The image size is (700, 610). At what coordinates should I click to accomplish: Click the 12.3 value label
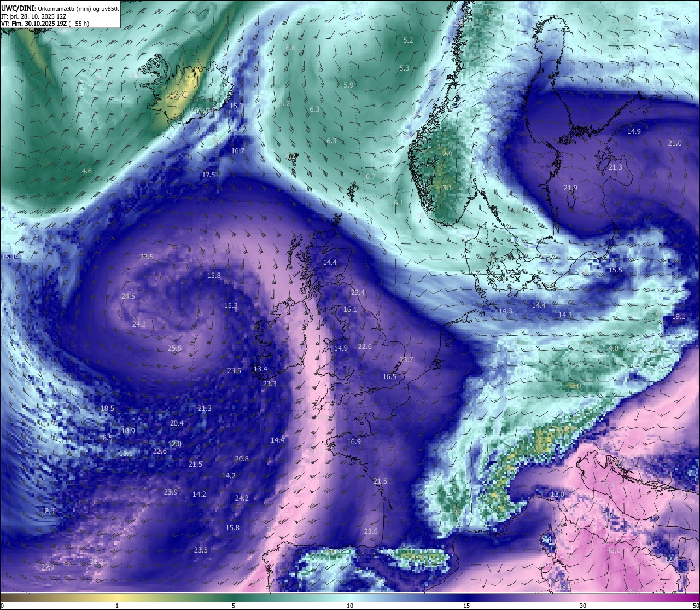(x=48, y=510)
